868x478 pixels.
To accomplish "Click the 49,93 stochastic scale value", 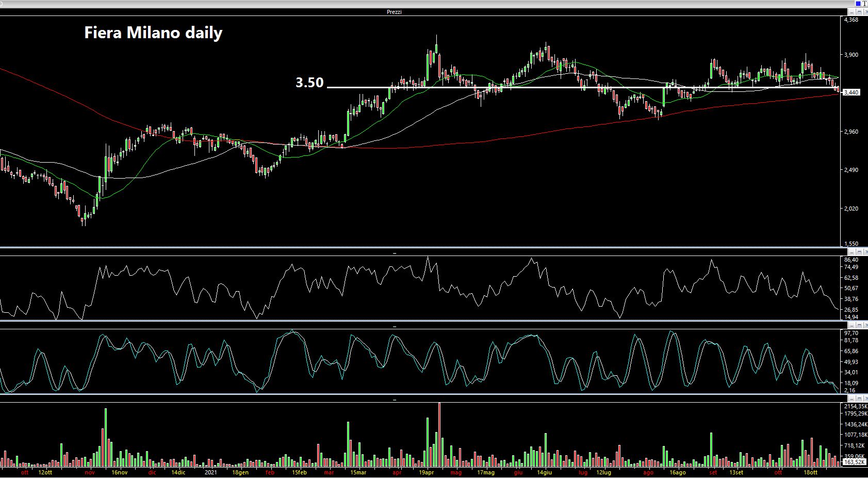I will pos(851,362).
